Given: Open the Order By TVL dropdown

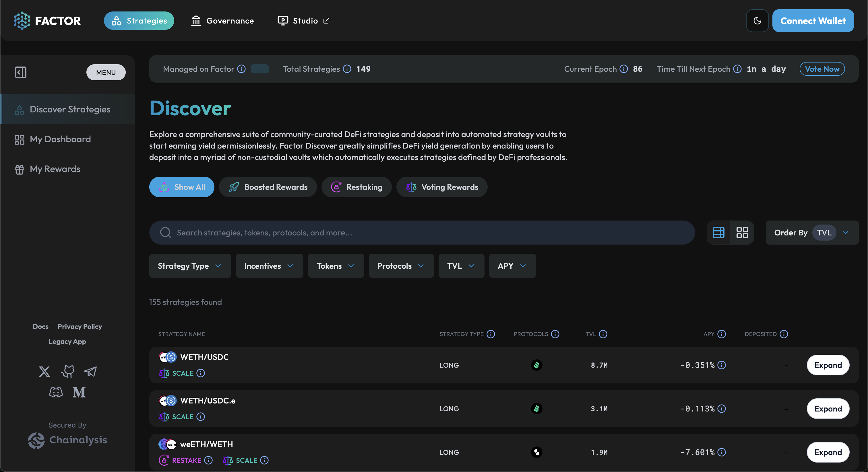Looking at the screenshot, I should click(x=811, y=233).
